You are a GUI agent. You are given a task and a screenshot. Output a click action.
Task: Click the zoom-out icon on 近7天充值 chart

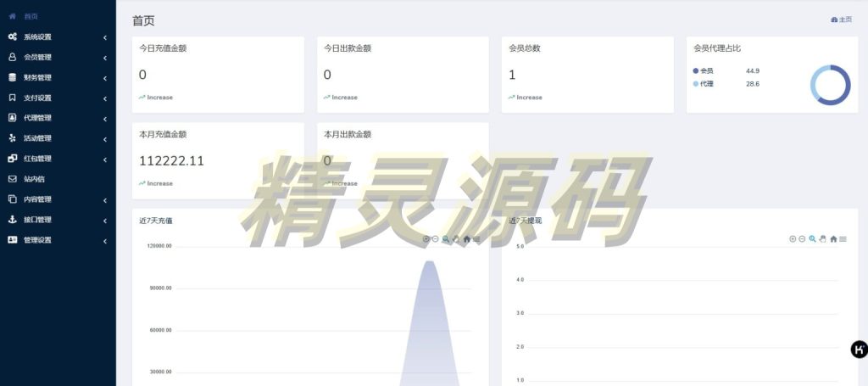pyautogui.click(x=435, y=238)
